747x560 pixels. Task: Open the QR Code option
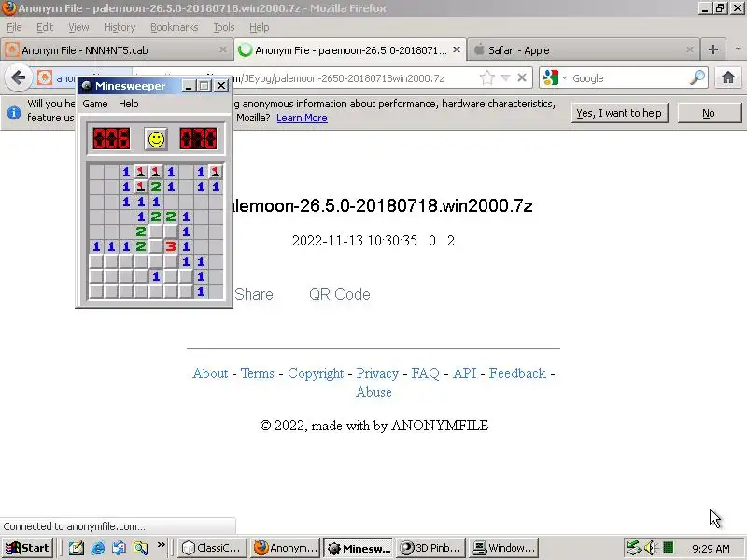coord(339,294)
